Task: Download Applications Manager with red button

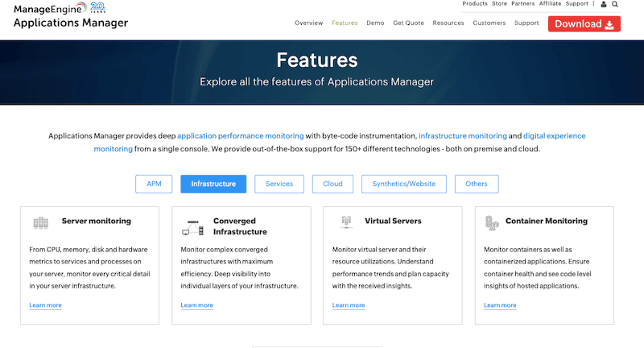Action: (584, 24)
